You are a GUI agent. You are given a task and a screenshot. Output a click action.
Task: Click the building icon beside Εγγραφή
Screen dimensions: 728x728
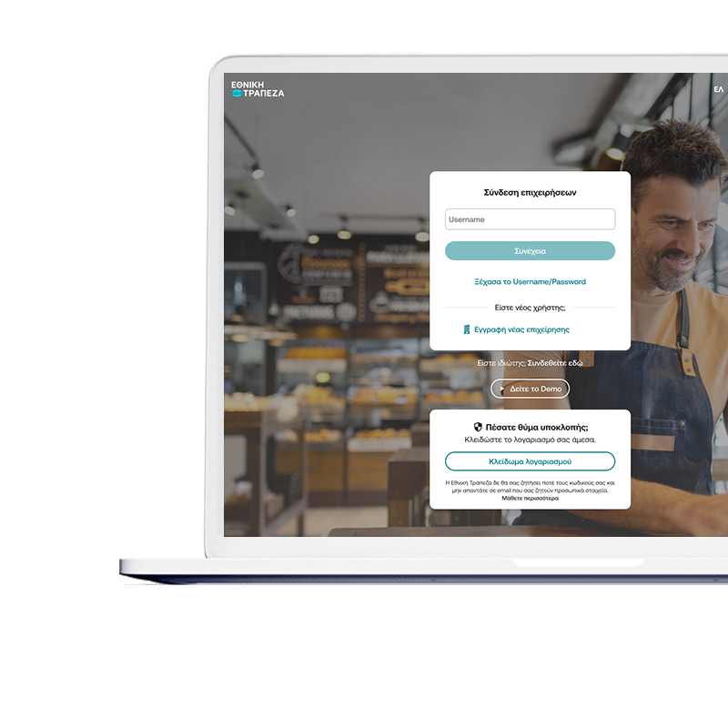tap(467, 329)
